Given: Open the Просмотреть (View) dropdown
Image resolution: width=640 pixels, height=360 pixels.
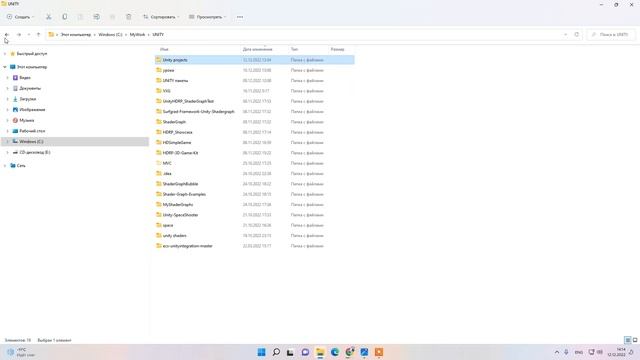Looking at the screenshot, I should (208, 17).
